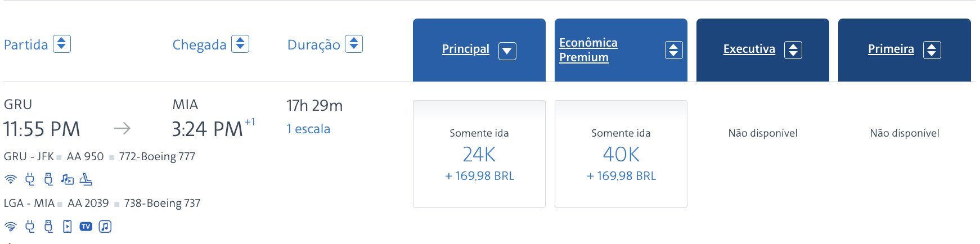Click the Partida column heading text

coord(26,44)
